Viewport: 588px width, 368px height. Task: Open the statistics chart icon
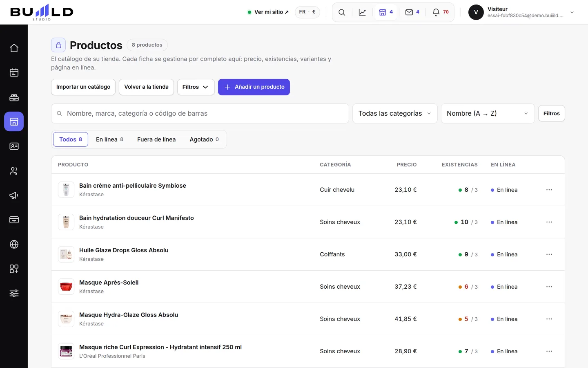362,12
